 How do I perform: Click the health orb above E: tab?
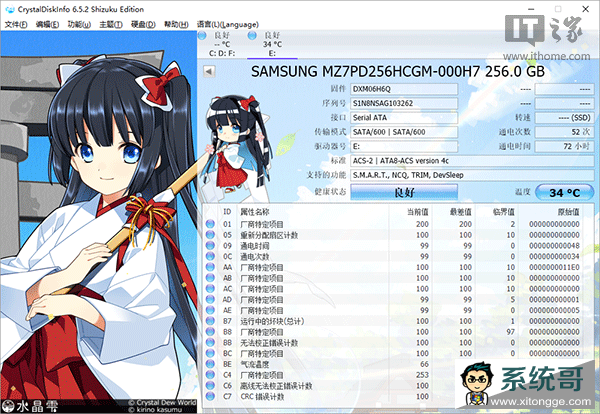pyautogui.click(x=252, y=36)
